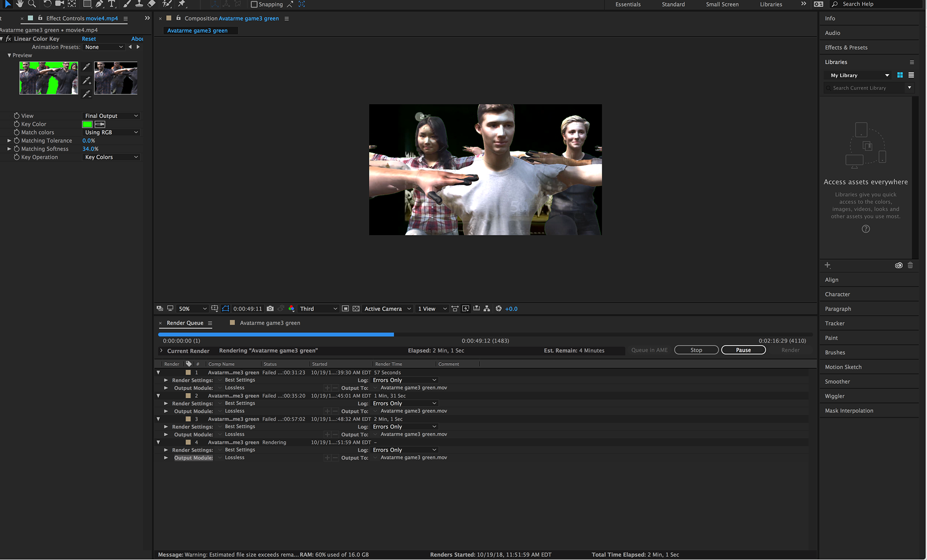This screenshot has width=927, height=560.
Task: Select the Pen tool
Action: (99, 4)
